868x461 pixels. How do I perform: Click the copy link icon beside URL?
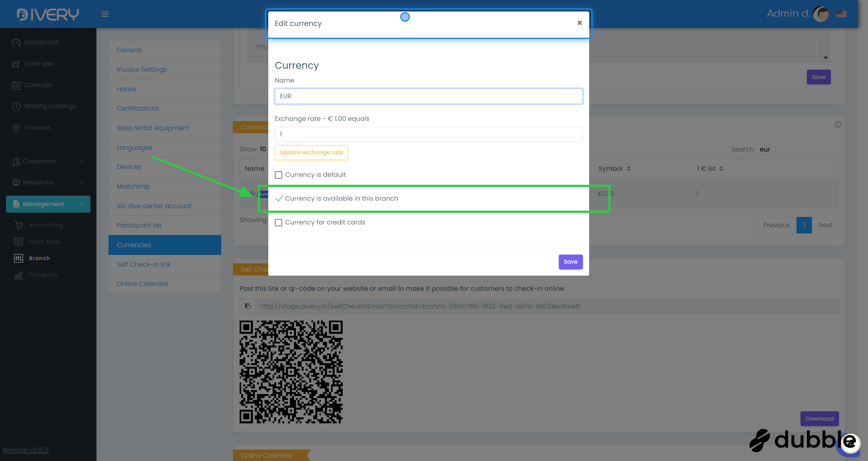click(x=248, y=306)
